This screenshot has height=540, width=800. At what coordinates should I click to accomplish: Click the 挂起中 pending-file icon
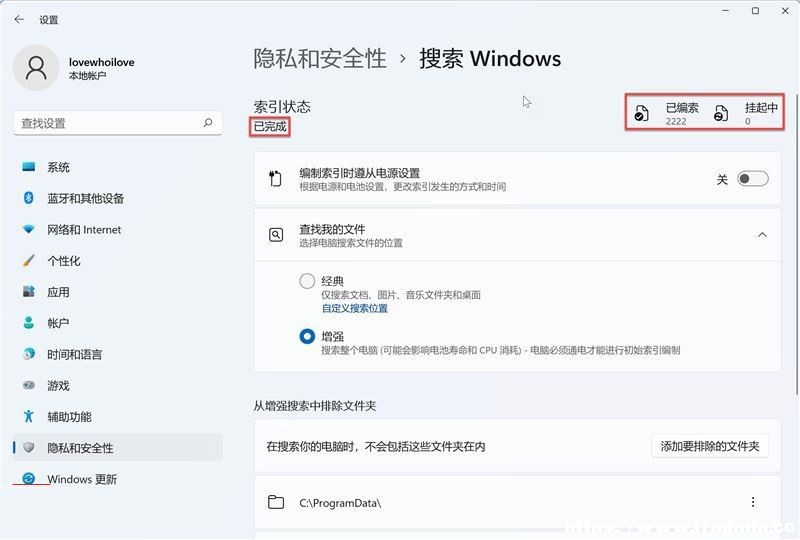point(721,113)
